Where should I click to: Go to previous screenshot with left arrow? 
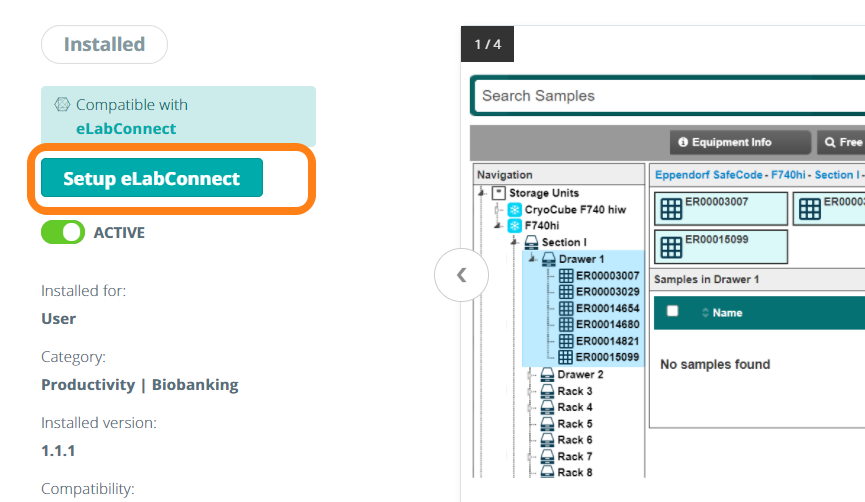[461, 275]
